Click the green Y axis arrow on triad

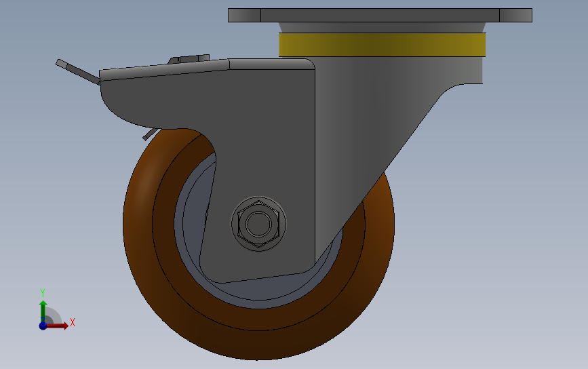pyautogui.click(x=43, y=311)
